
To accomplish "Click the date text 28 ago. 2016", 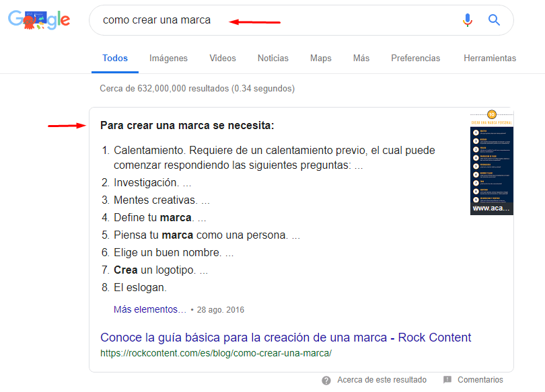I will point(221,310).
